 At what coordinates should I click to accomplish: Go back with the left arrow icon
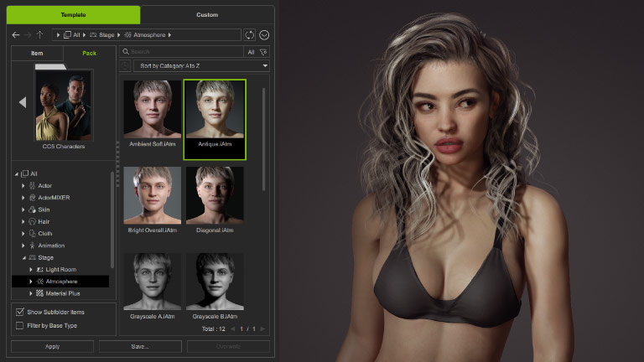(x=16, y=35)
